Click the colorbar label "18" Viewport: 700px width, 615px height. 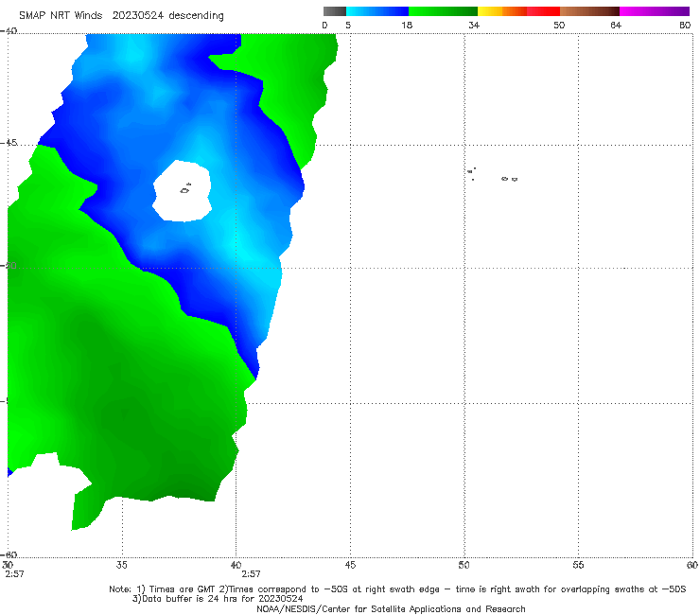(x=407, y=25)
